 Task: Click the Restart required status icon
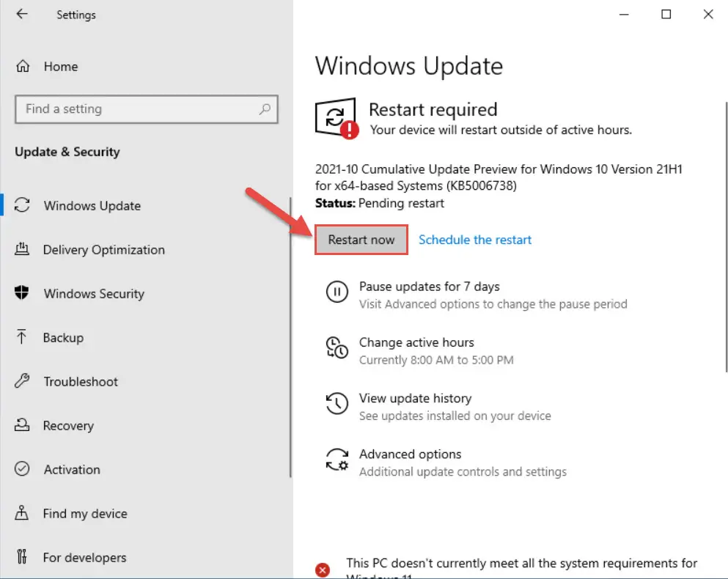click(337, 119)
